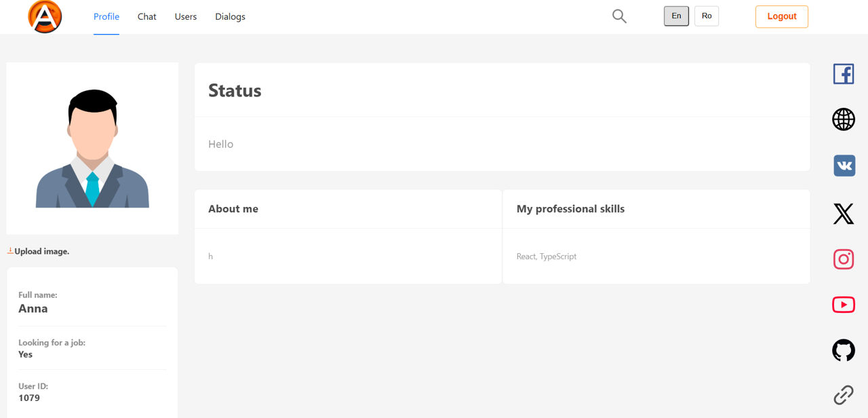Go to the Chat tab

(146, 17)
